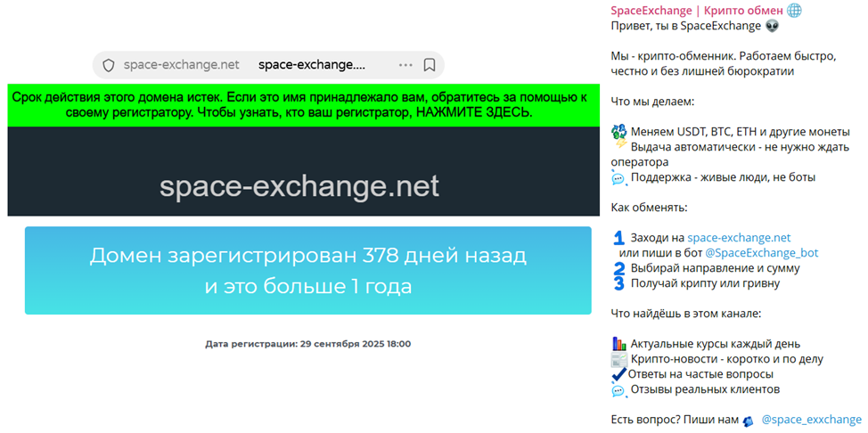868x433 pixels.
Task: Click the alien emoji after 'Привет, ты в SpaceExchange'
Action: tap(773, 26)
